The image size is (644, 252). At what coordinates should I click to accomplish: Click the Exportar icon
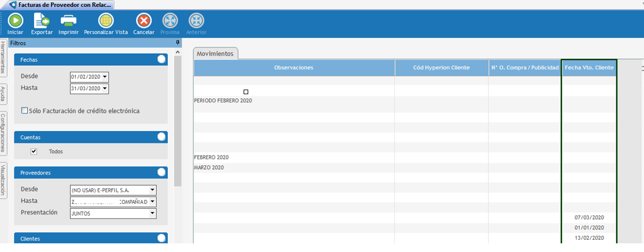[x=42, y=21]
